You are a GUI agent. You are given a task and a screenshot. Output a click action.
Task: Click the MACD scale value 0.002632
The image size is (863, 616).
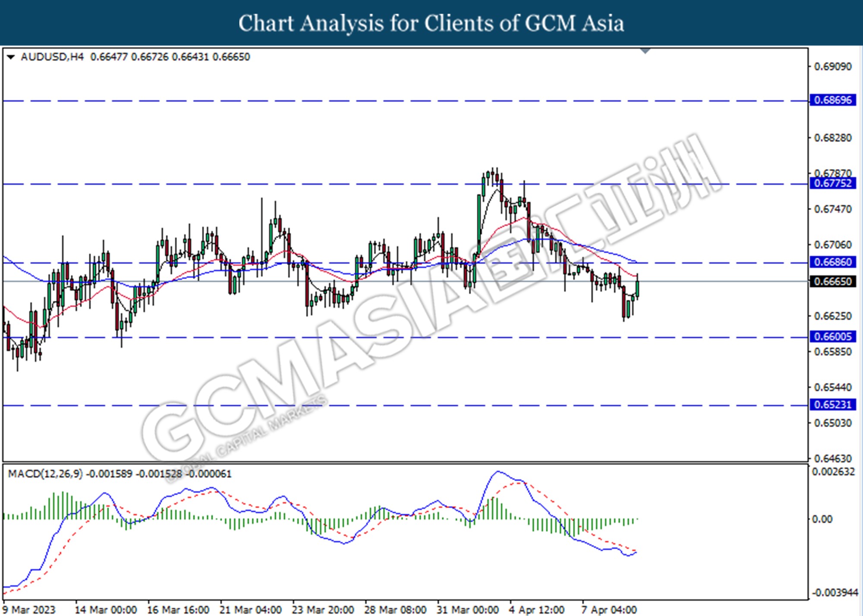point(833,471)
